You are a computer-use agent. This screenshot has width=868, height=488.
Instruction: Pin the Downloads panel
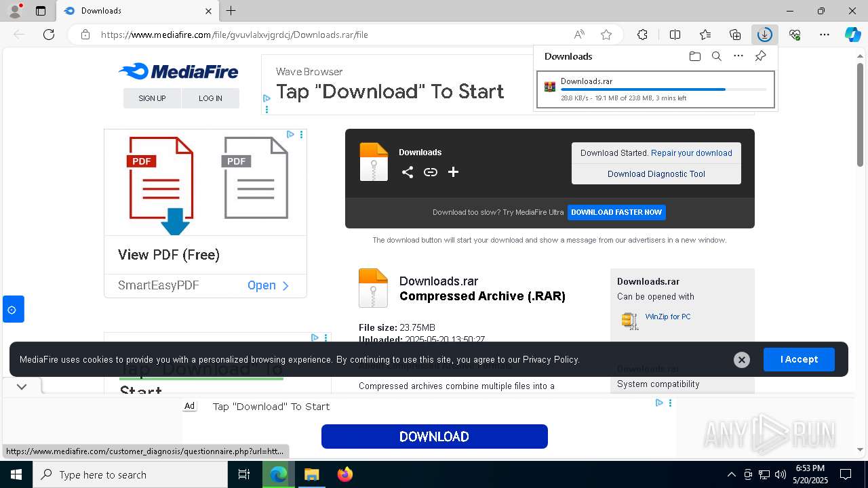(761, 56)
